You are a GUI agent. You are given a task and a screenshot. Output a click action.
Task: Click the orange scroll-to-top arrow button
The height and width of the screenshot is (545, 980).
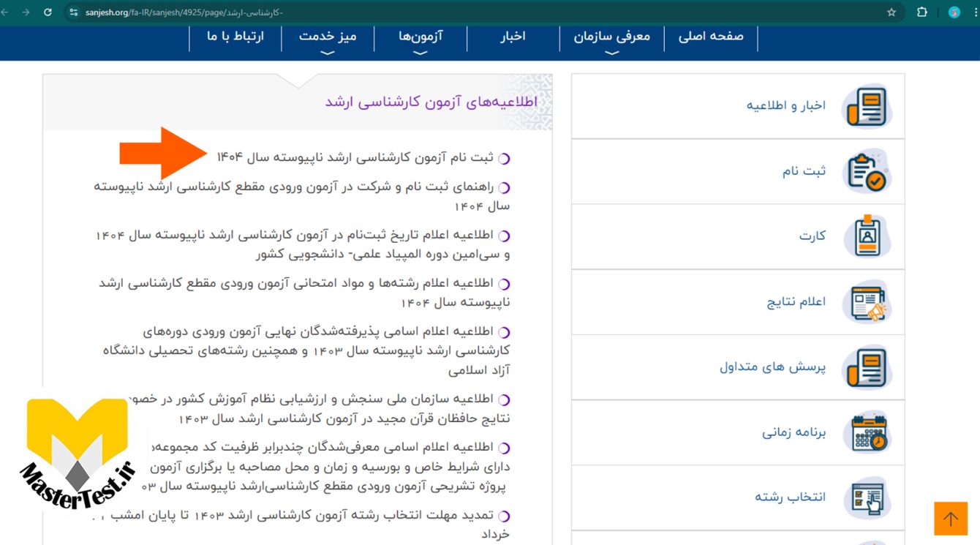point(951,519)
